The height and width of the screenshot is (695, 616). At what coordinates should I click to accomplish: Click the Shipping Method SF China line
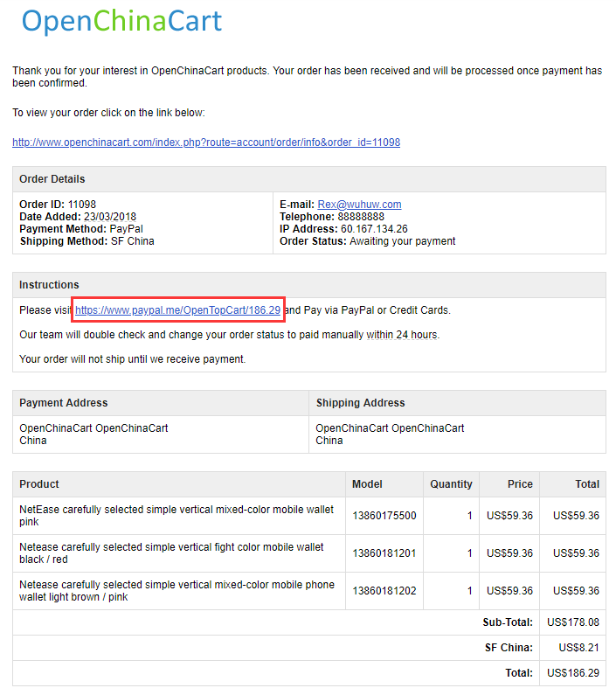click(x=87, y=241)
